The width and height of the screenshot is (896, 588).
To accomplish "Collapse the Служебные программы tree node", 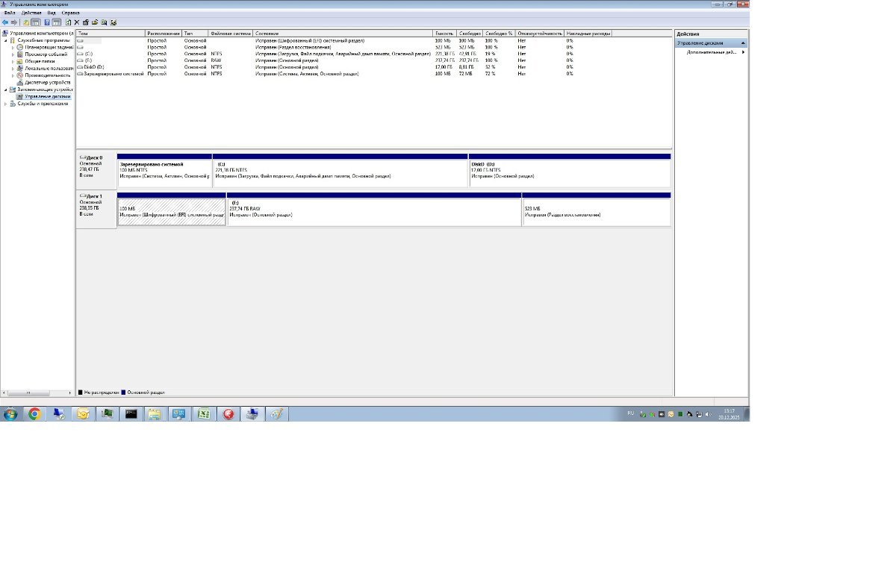I will coord(5,40).
